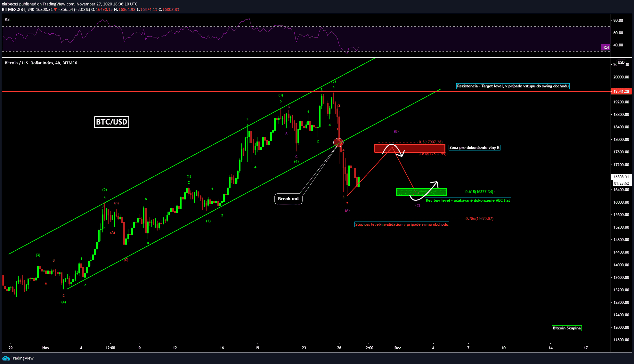Click the Dec marker on time axis
Viewport: 634px width, 364px height.
point(398,348)
